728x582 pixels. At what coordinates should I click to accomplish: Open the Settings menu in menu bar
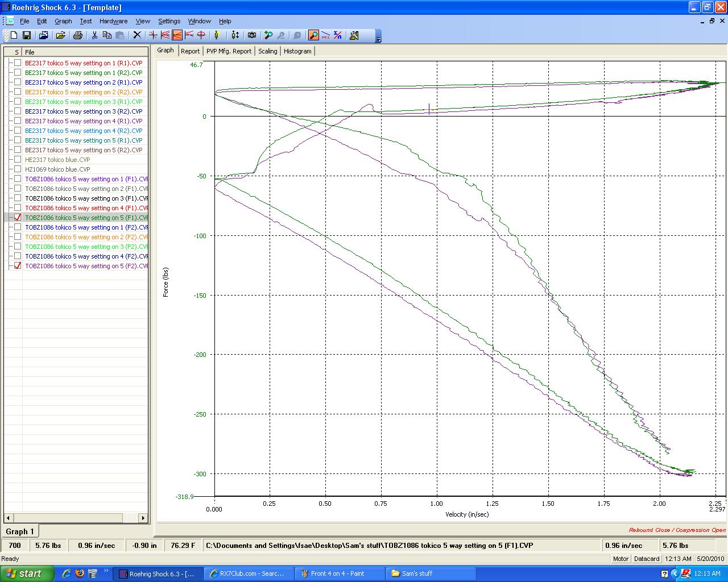[x=169, y=21]
